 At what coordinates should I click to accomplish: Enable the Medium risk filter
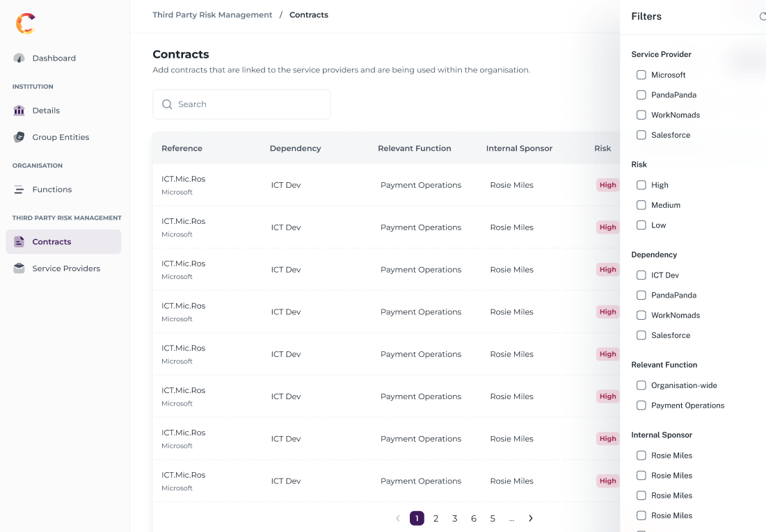coord(641,205)
